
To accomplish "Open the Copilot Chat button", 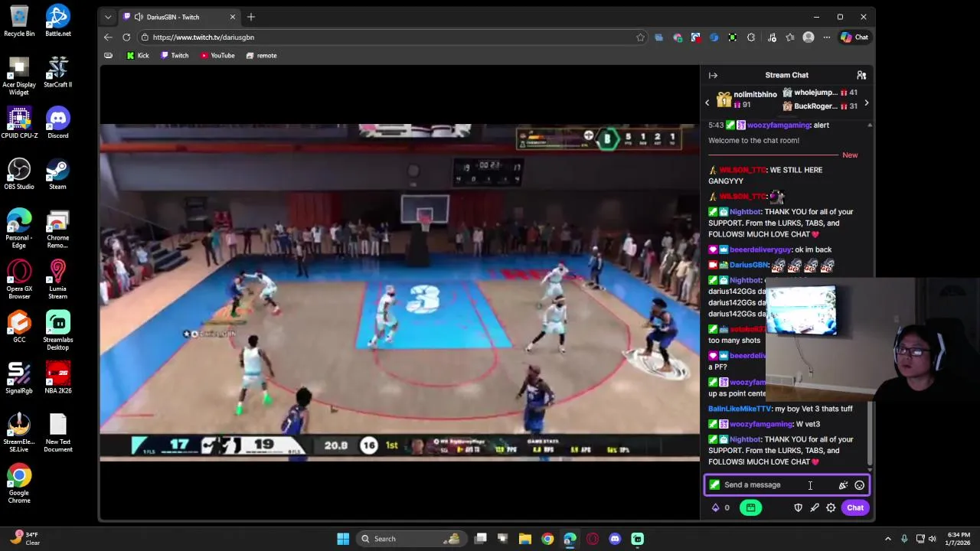I will [x=854, y=37].
